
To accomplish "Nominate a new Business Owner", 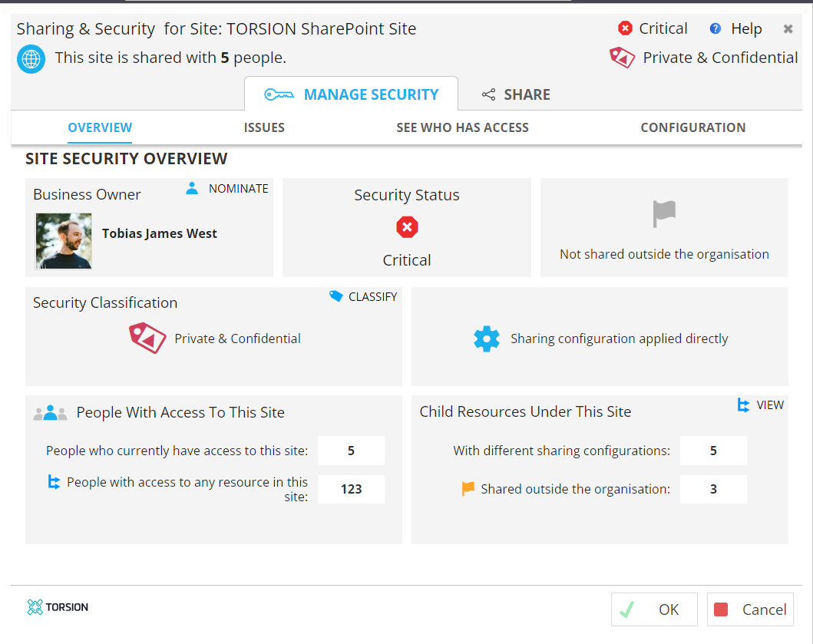I will [226, 188].
